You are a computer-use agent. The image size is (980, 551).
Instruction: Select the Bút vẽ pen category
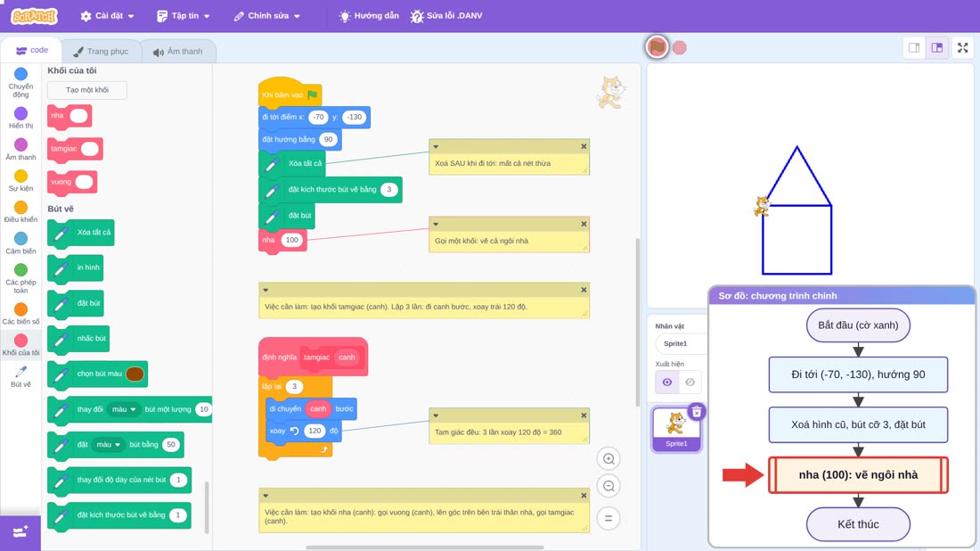[20, 376]
